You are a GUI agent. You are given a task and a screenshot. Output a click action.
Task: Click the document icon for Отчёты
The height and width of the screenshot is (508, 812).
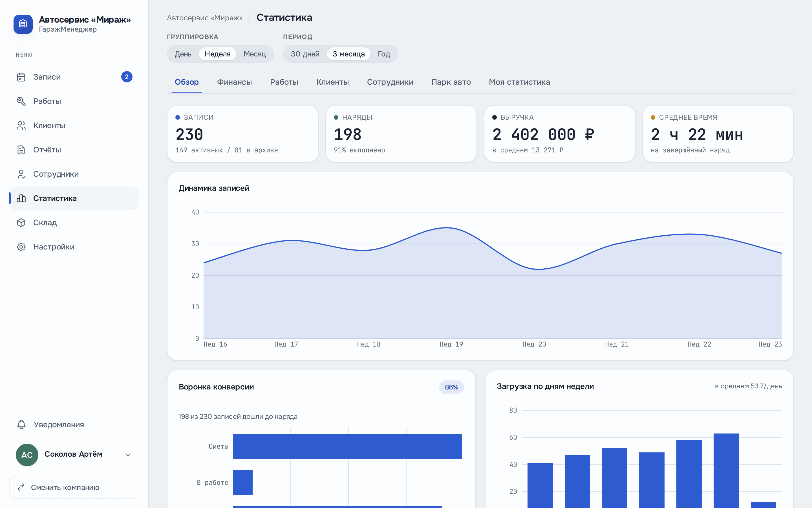pos(21,150)
